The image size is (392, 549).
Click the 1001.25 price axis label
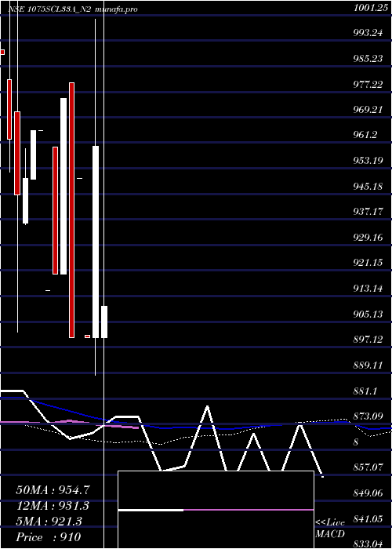click(x=371, y=9)
